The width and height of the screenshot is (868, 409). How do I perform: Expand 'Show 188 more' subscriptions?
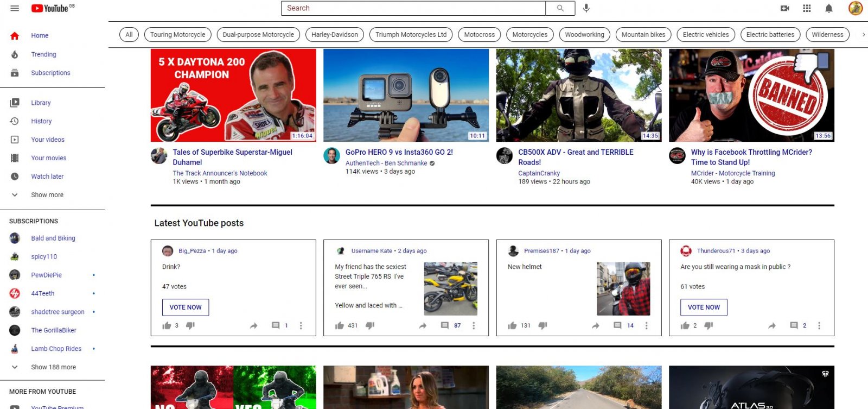52,367
